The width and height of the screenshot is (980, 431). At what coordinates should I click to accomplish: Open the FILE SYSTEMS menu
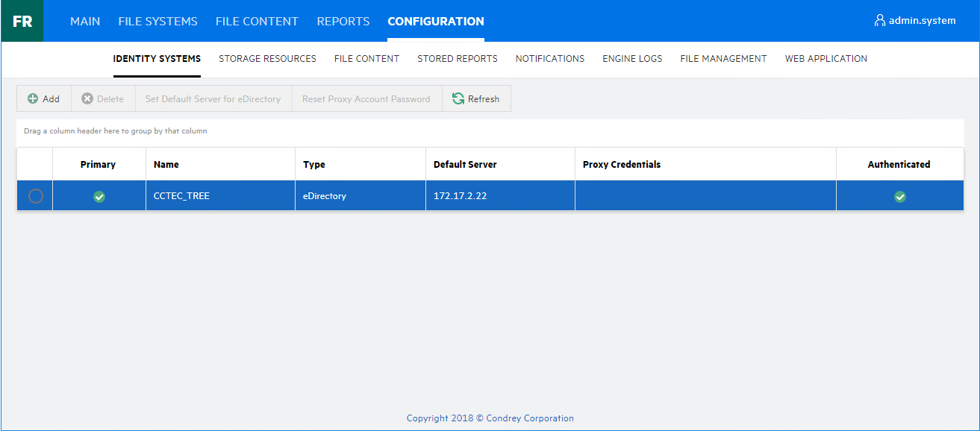click(157, 21)
